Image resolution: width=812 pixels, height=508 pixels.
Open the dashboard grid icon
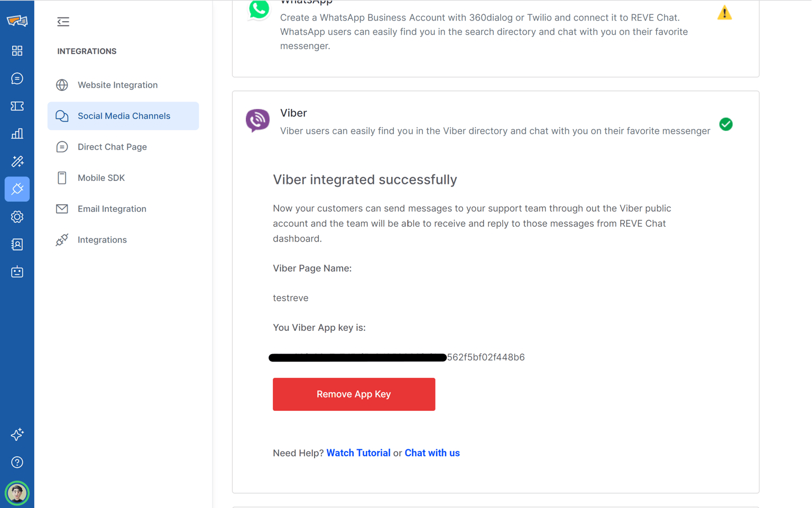coord(17,51)
